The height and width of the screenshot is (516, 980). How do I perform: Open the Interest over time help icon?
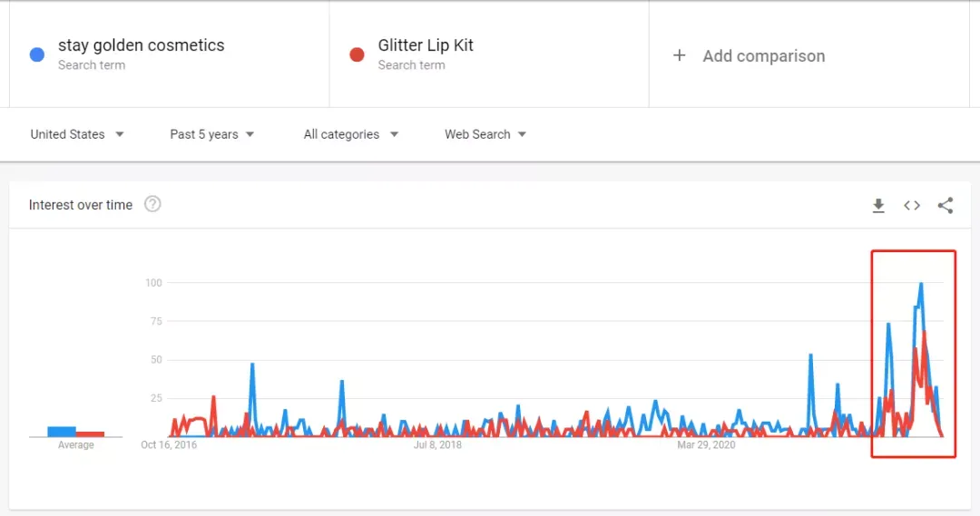(x=152, y=204)
